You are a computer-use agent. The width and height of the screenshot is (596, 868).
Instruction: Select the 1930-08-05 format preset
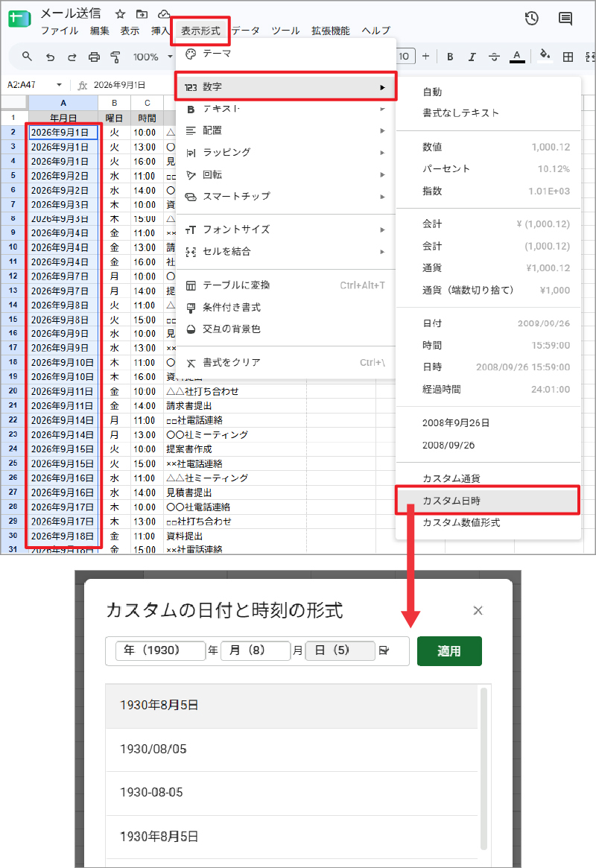291,793
